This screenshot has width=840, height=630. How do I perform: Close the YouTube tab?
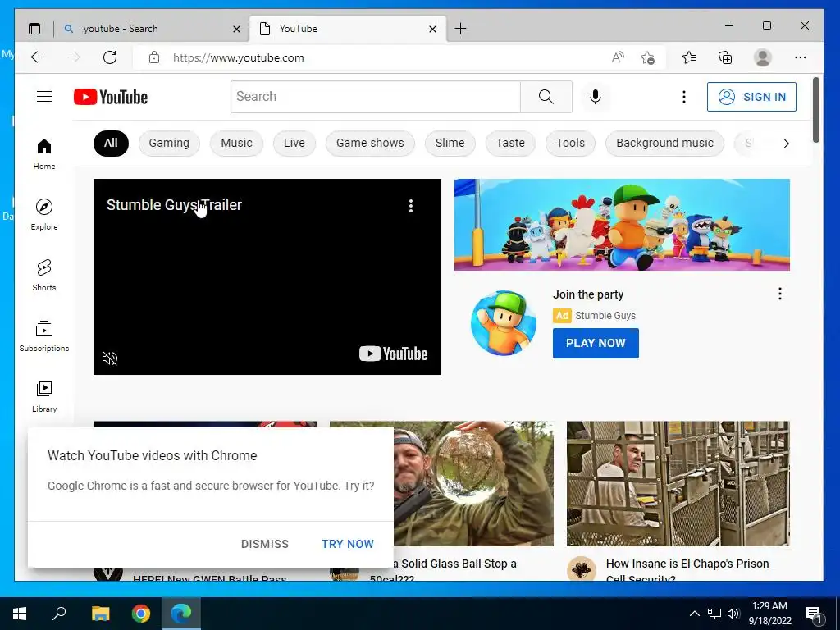(x=433, y=29)
